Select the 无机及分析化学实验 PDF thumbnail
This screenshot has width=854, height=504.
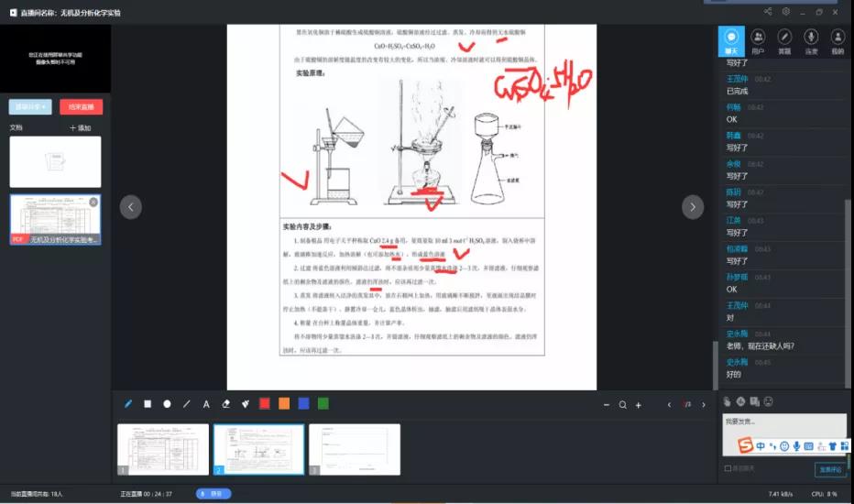tap(55, 220)
